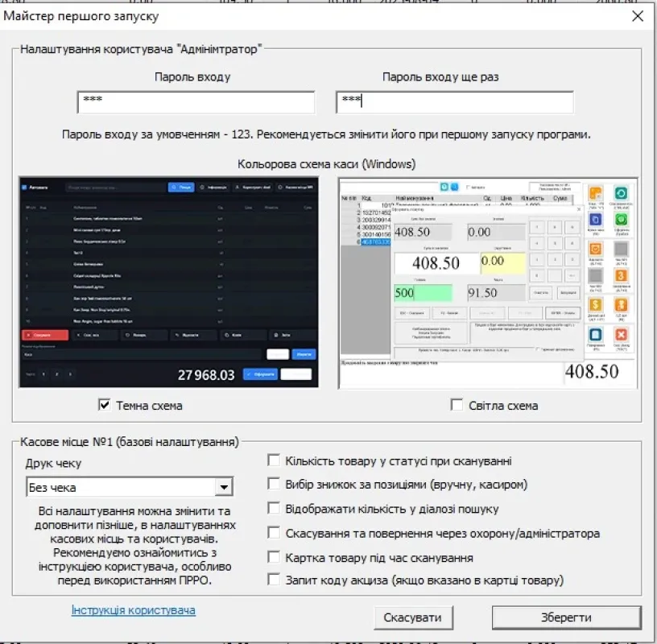This screenshot has height=644, width=657.
Task: Expand the 'Друк чеку' dropdown arrow
Action: [223, 487]
